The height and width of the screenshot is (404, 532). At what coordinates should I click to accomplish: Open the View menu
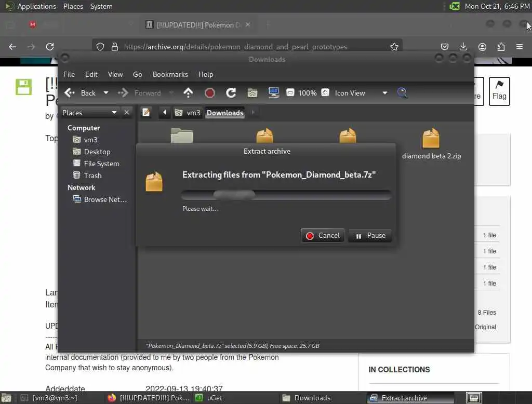pos(115,74)
